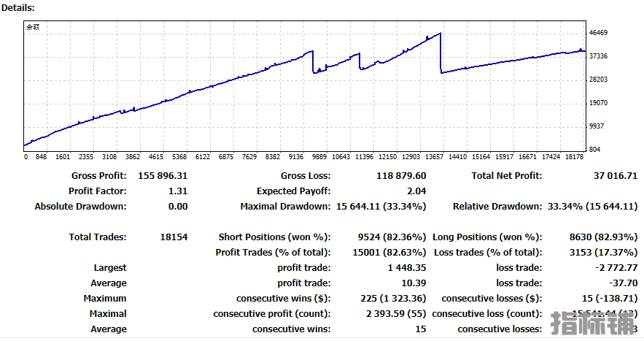Click the 3862 x-axis chart label

tap(133, 157)
